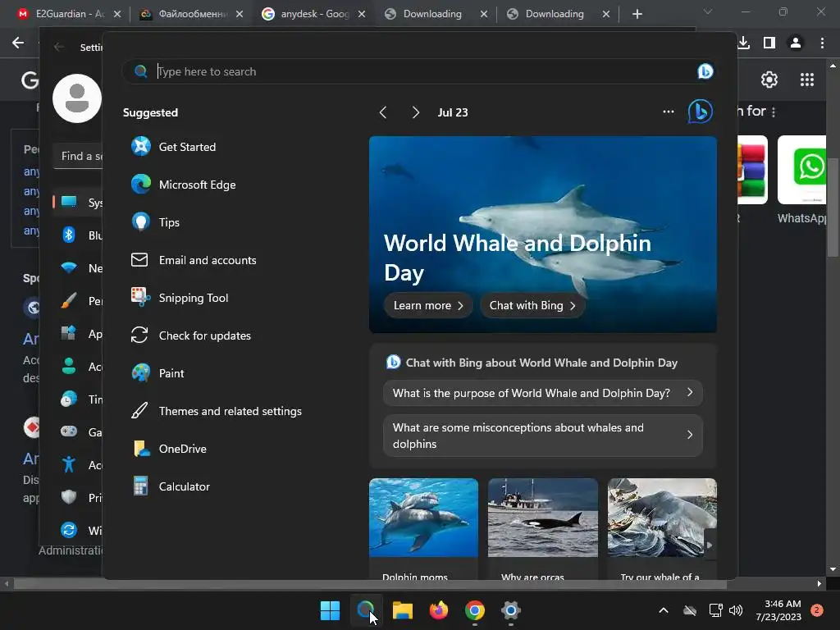The width and height of the screenshot is (840, 630).
Task: Click volume icon in system tray
Action: pyautogui.click(x=736, y=610)
